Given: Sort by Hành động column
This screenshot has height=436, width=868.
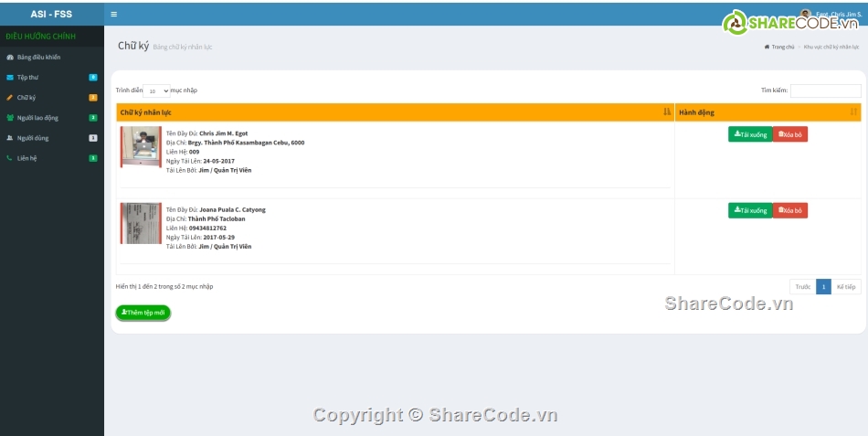Looking at the screenshot, I should click(768, 112).
